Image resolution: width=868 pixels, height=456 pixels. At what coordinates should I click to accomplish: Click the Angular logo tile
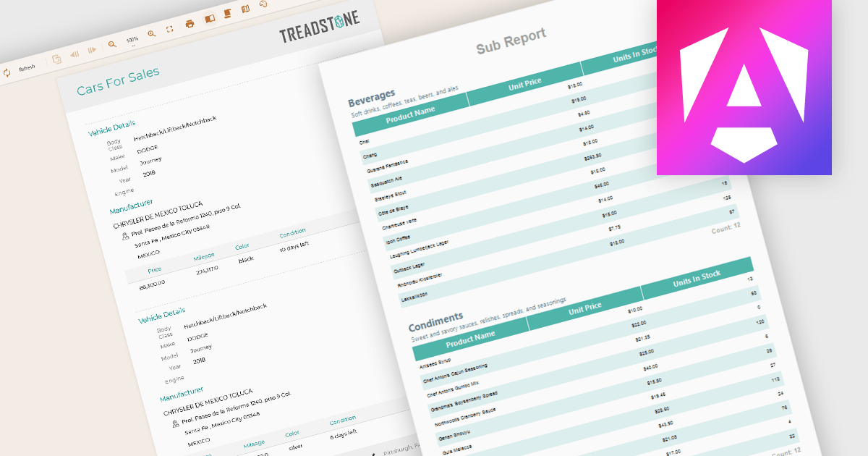(744, 88)
